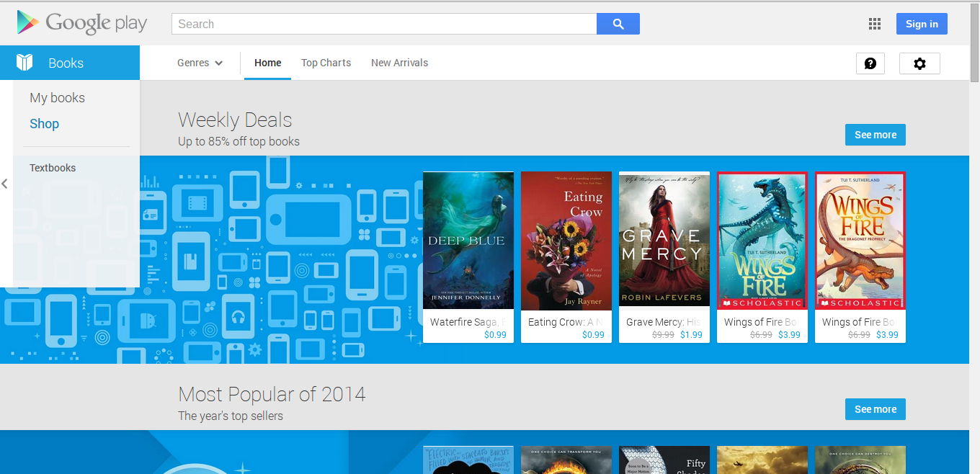Open the Eating Crow book cover
The height and width of the screenshot is (474, 980).
click(566, 241)
